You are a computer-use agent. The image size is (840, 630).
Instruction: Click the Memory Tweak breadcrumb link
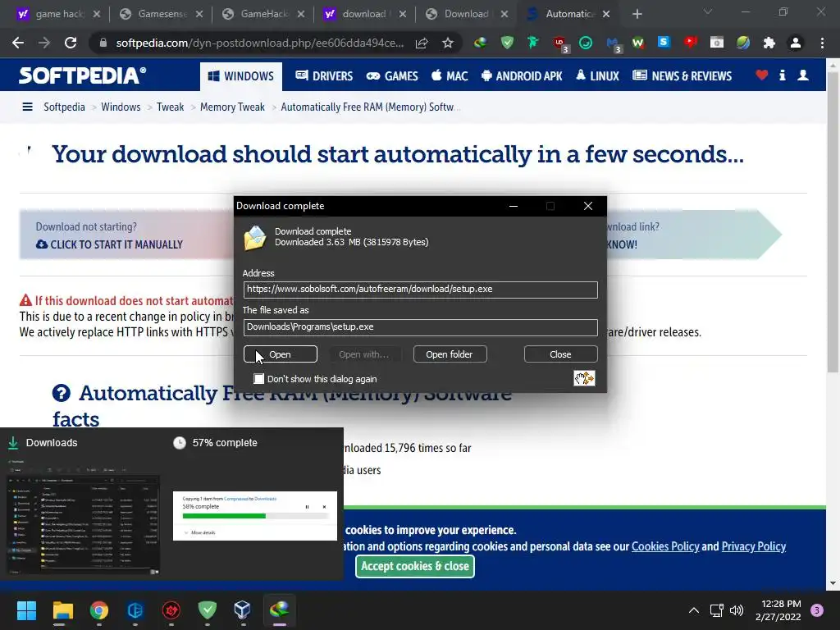[232, 107]
